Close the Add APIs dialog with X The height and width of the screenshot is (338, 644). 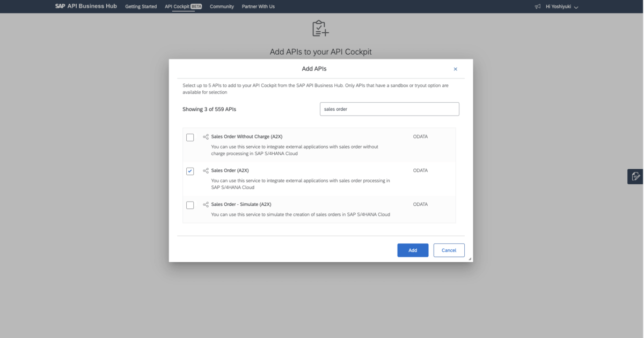tap(456, 69)
